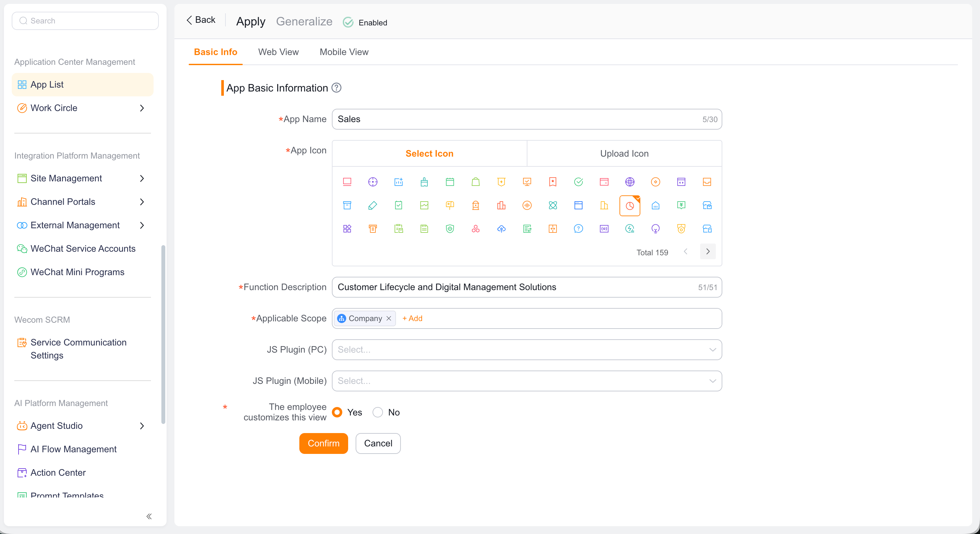Expand External Management submenu
Screen dimensions: 980x534
pyautogui.click(x=142, y=225)
